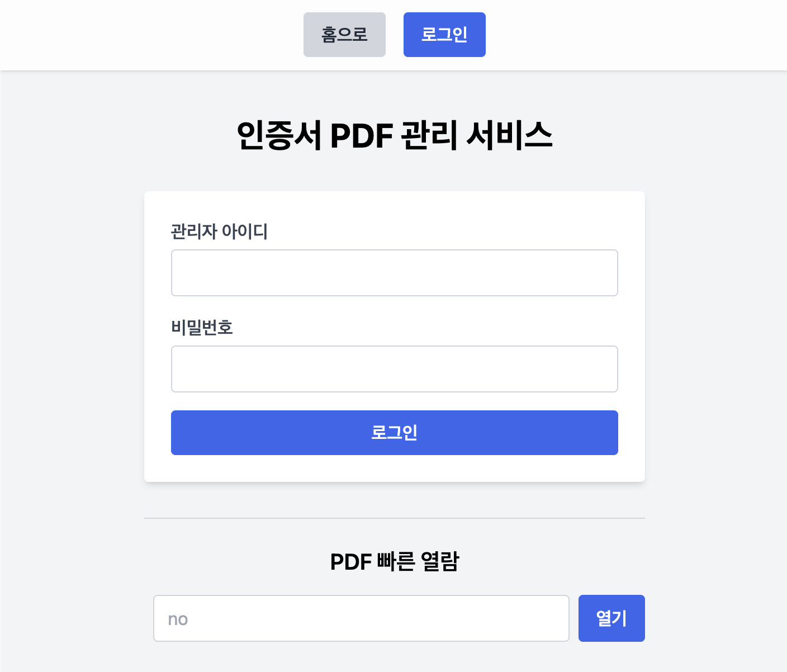Viewport: 787px width, 672px height.
Task: Click the 열기 button to open a PDF
Action: (611, 618)
